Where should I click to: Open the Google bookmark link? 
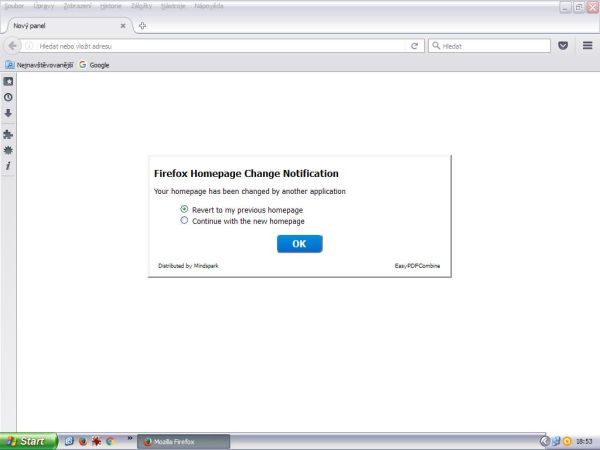pos(94,65)
